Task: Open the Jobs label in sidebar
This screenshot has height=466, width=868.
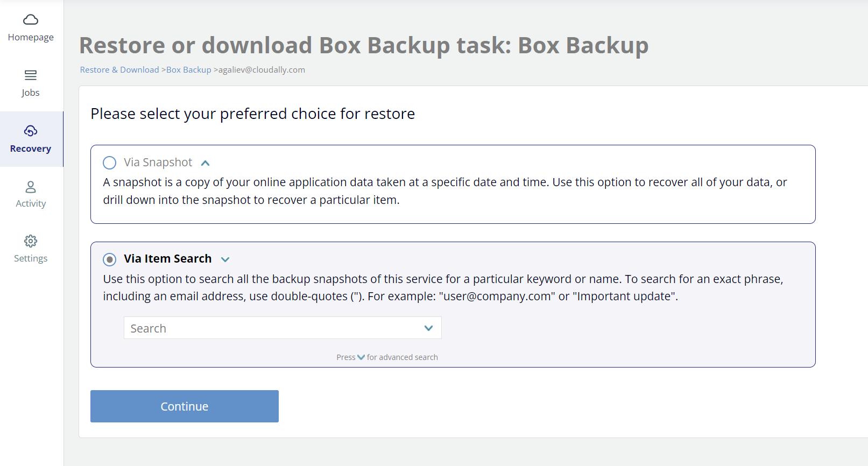Action: pos(31,93)
